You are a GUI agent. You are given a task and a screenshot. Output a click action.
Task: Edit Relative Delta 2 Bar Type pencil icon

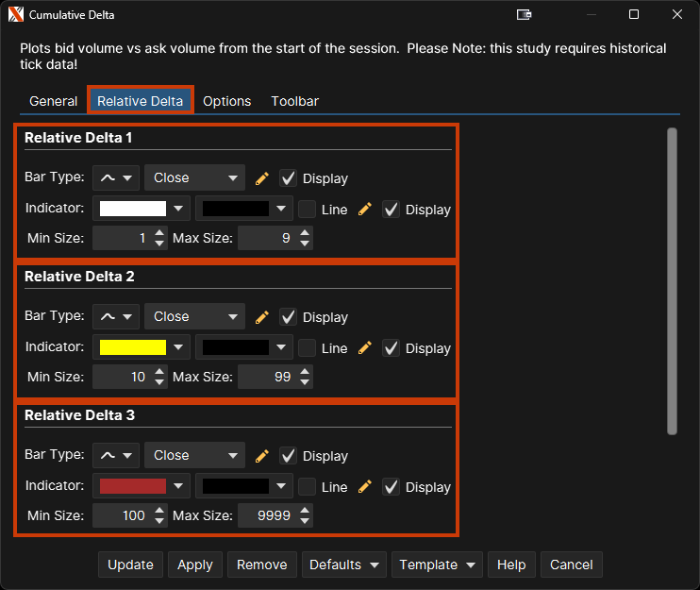(x=262, y=317)
